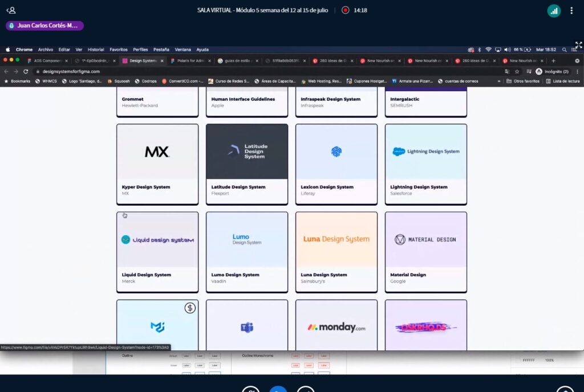Open the call's three-dot more options menu
The height and width of the screenshot is (392, 584).
pyautogui.click(x=571, y=11)
